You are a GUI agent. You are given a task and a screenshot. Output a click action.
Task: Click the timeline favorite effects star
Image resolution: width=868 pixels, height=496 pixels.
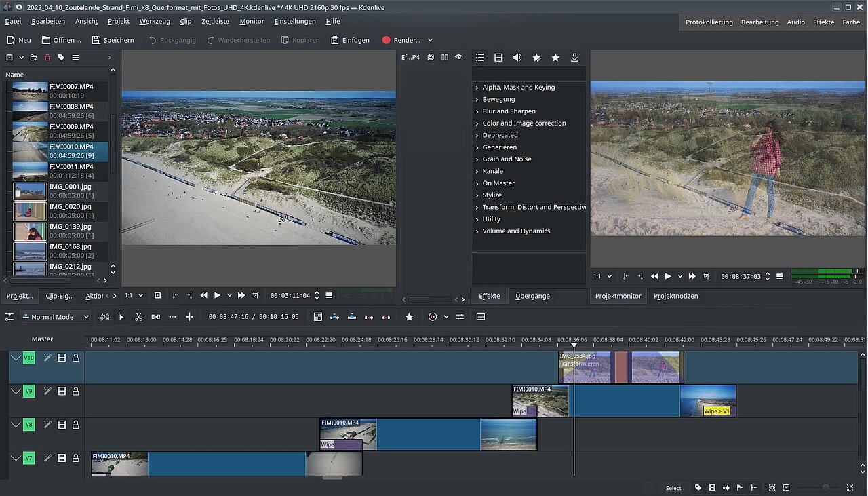[x=409, y=317]
